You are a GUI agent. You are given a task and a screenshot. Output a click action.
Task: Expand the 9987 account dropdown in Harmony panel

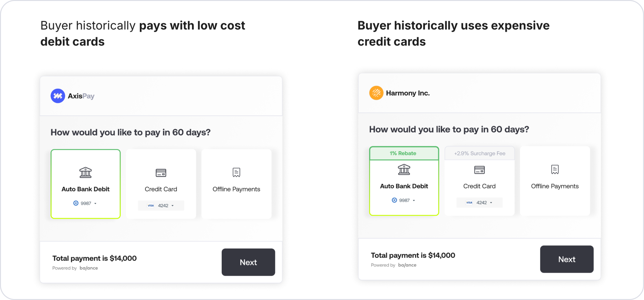coord(404,200)
